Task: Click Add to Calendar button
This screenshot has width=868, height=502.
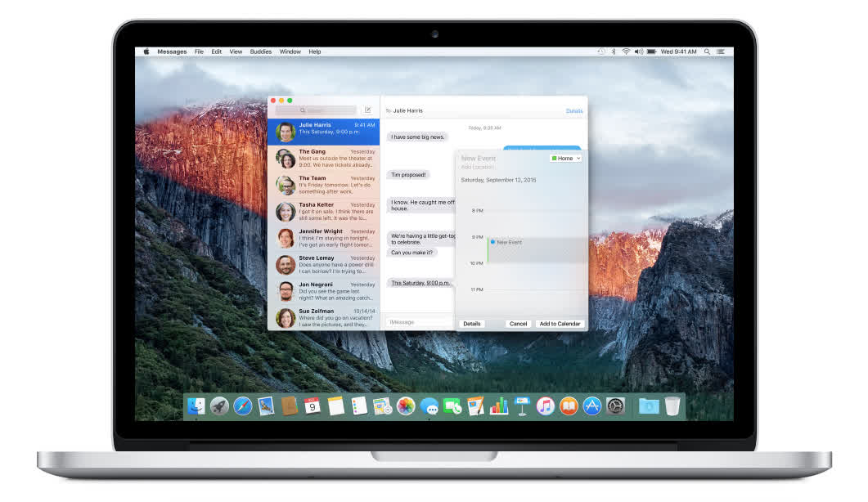Action: [x=560, y=324]
